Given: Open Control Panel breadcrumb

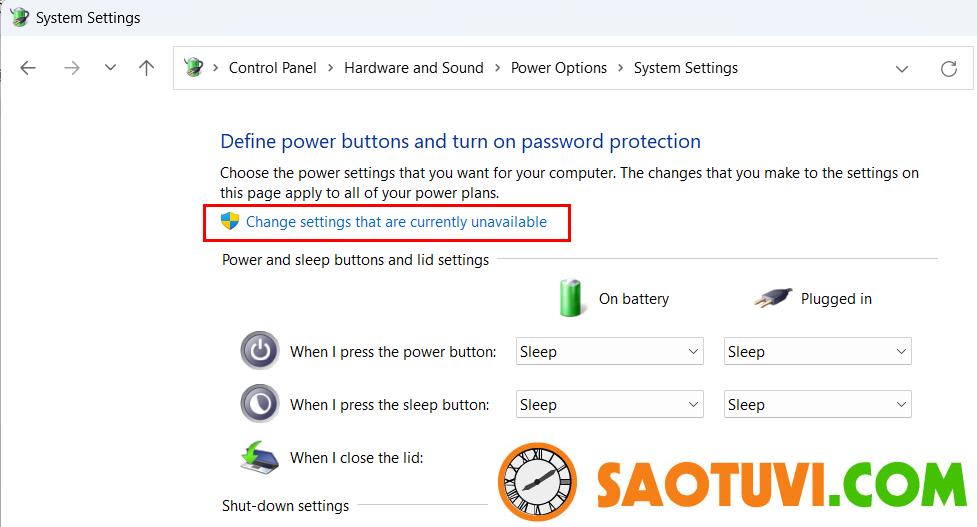Looking at the screenshot, I should click(x=272, y=68).
